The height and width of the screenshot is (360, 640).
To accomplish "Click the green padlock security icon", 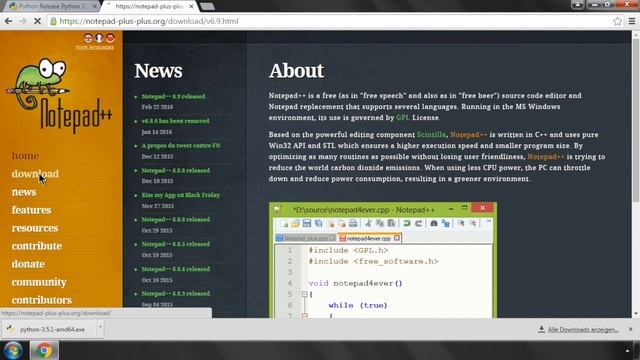I will pyautogui.click(x=53, y=21).
